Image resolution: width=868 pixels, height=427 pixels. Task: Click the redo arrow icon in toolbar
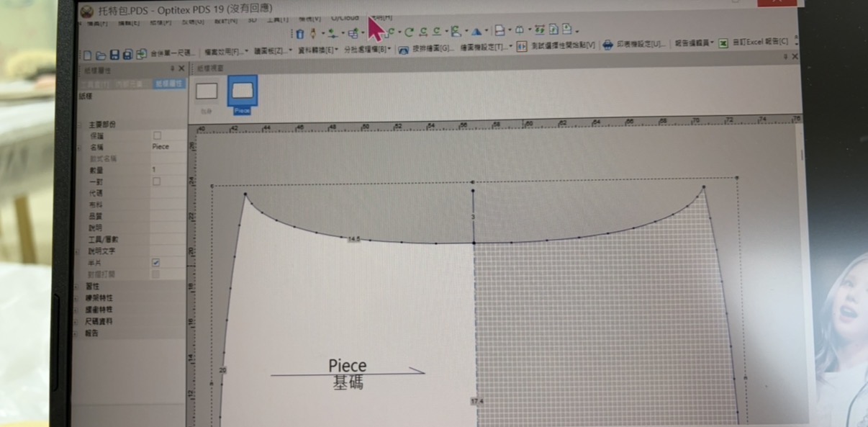click(x=409, y=32)
